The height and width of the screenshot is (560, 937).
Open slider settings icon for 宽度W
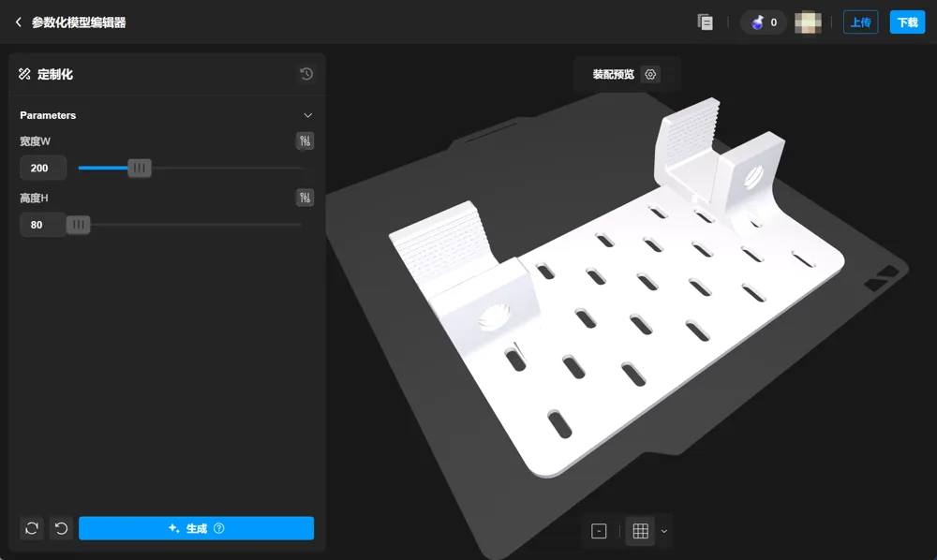305,140
